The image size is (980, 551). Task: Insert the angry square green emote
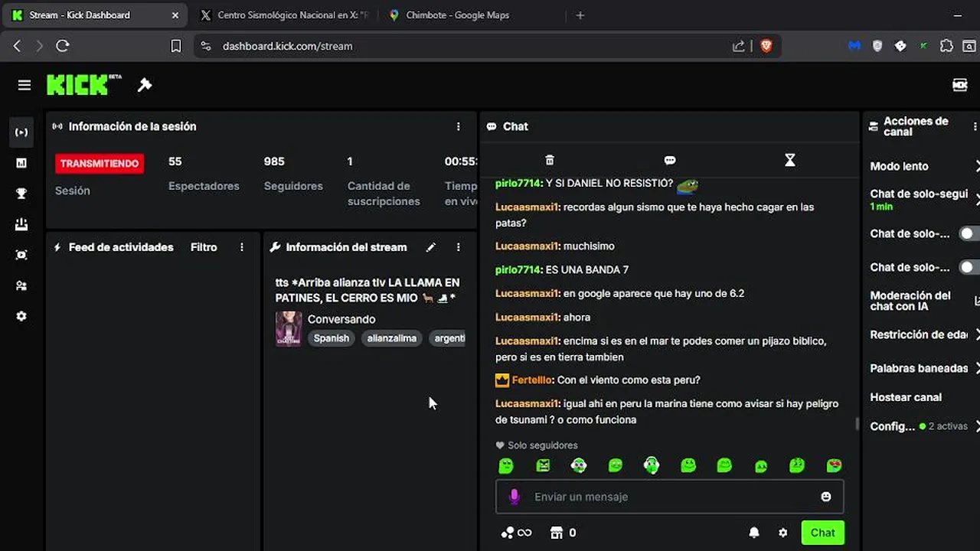[543, 465]
